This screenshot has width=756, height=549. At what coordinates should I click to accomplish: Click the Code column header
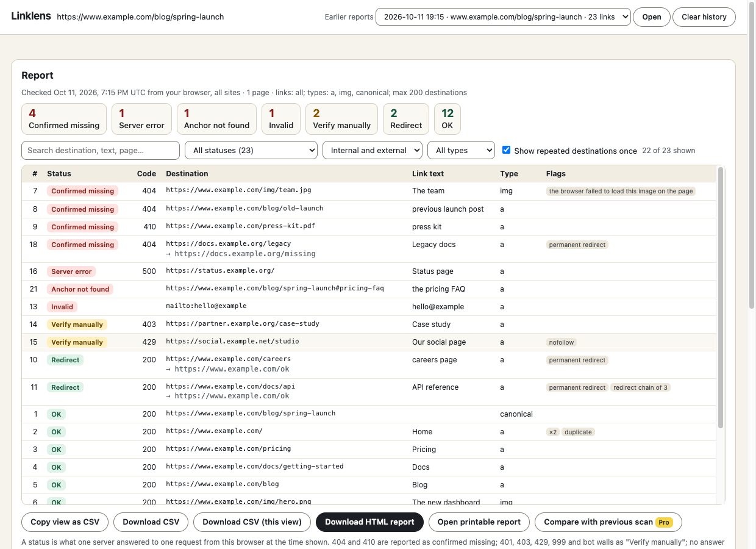[146, 174]
